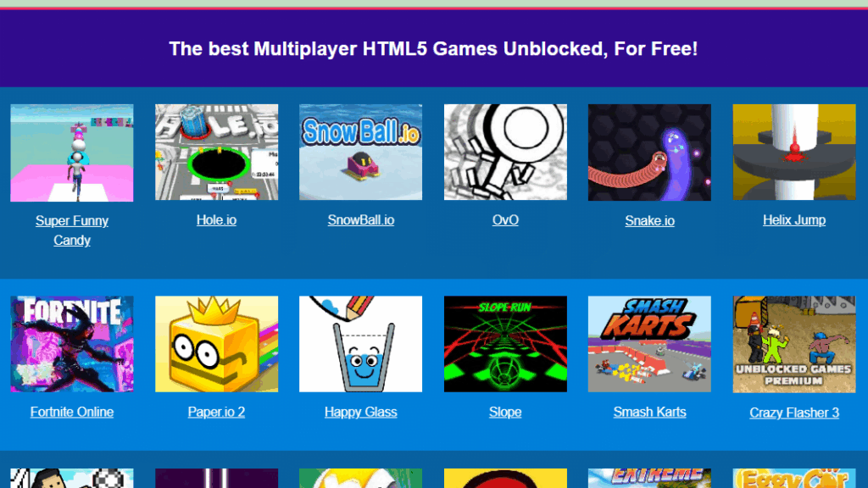Screen dimensions: 868x488
Task: Click the Hole.io text link
Action: (x=216, y=220)
